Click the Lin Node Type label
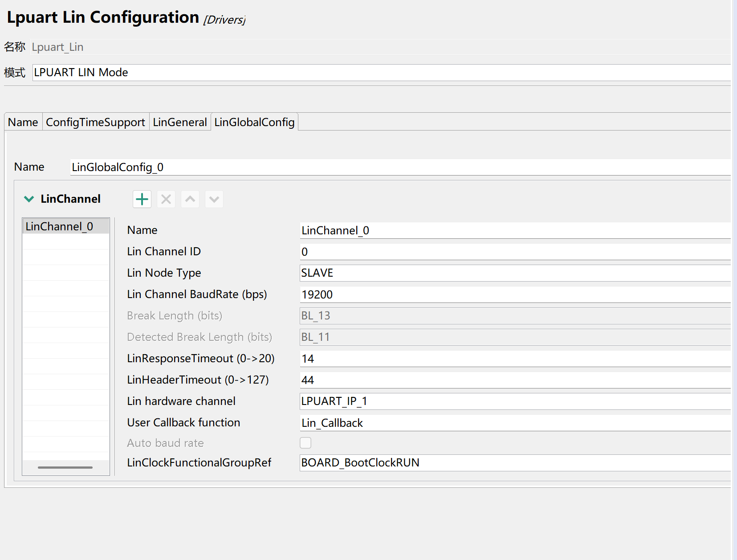The image size is (737, 560). click(164, 273)
